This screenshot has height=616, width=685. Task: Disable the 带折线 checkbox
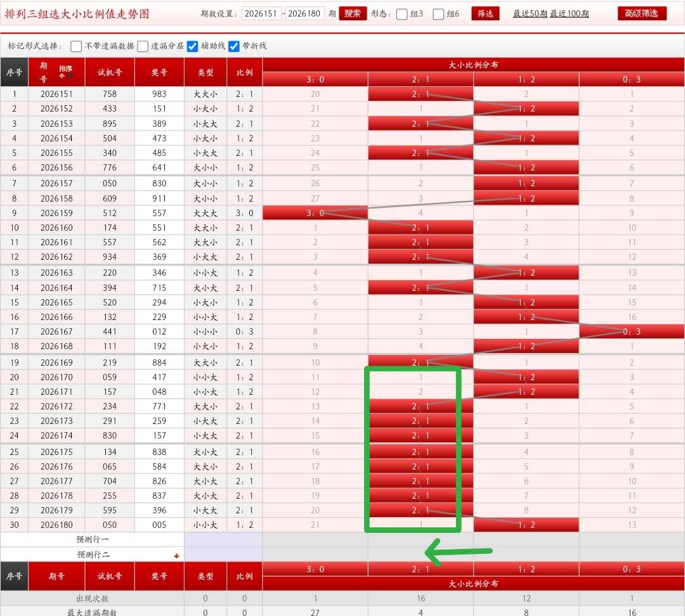click(234, 46)
